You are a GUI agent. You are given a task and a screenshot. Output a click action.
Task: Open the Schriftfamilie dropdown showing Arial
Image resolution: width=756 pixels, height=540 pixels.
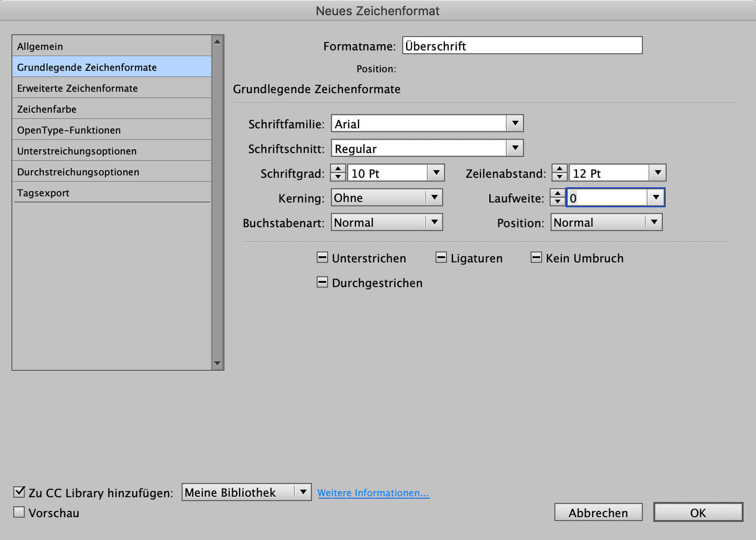[514, 124]
